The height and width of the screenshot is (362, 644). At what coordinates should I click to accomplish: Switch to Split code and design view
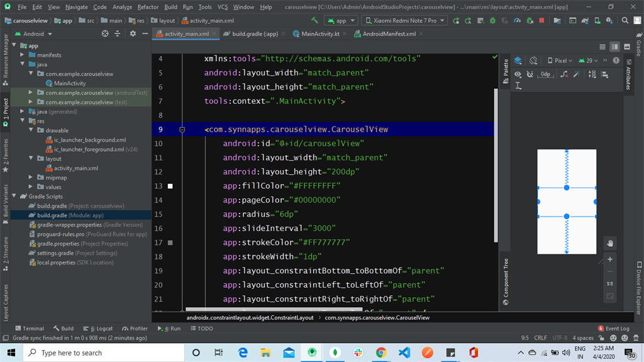[614, 47]
